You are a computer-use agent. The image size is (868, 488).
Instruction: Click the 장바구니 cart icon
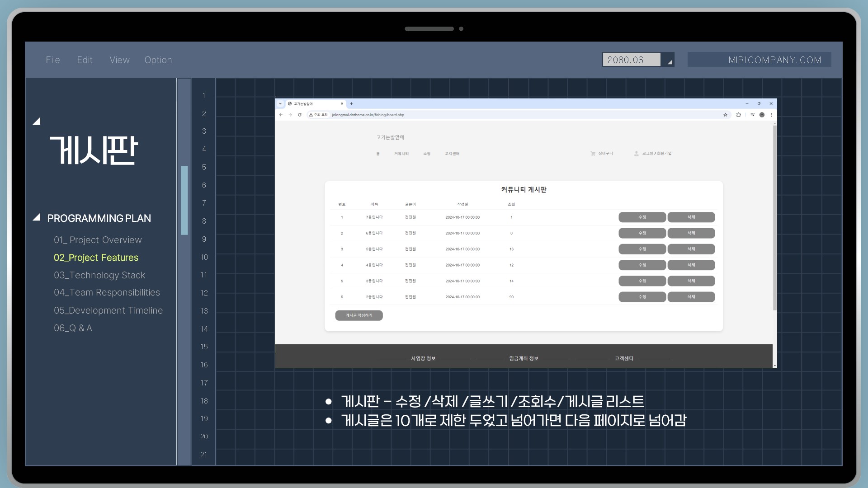(x=593, y=154)
